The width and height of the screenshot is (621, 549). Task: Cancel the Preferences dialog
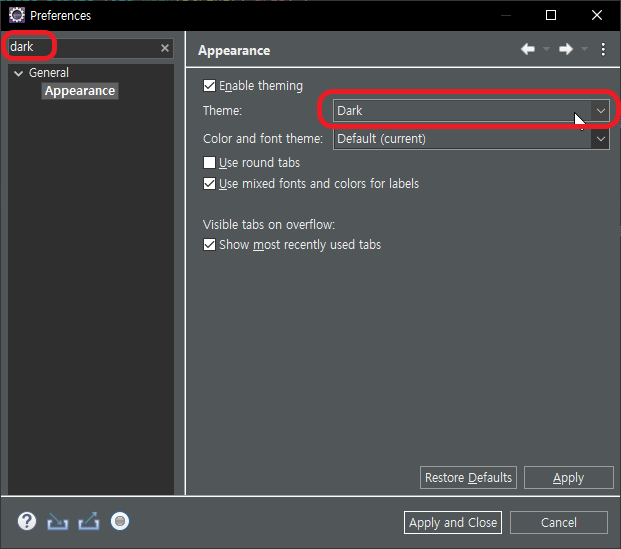[559, 522]
